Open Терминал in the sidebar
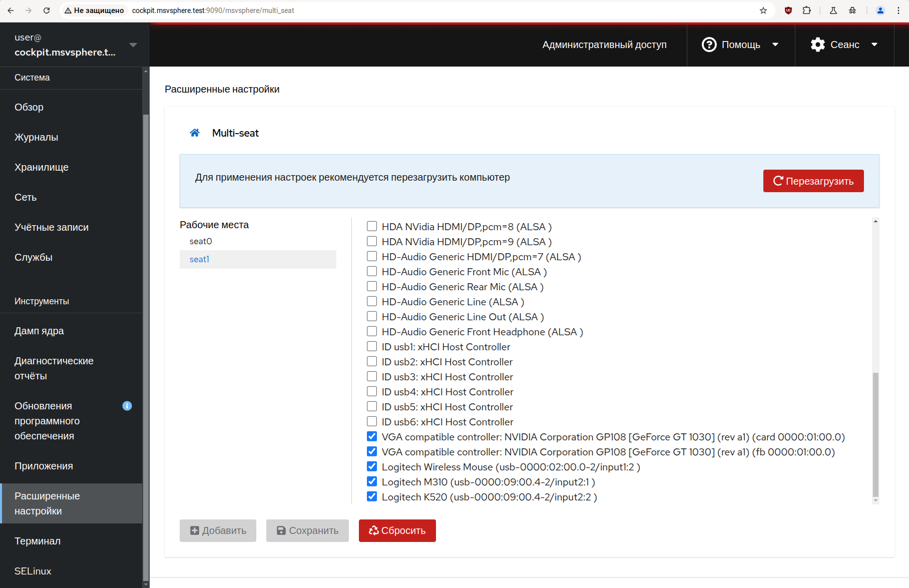The height and width of the screenshot is (588, 909). click(x=38, y=541)
